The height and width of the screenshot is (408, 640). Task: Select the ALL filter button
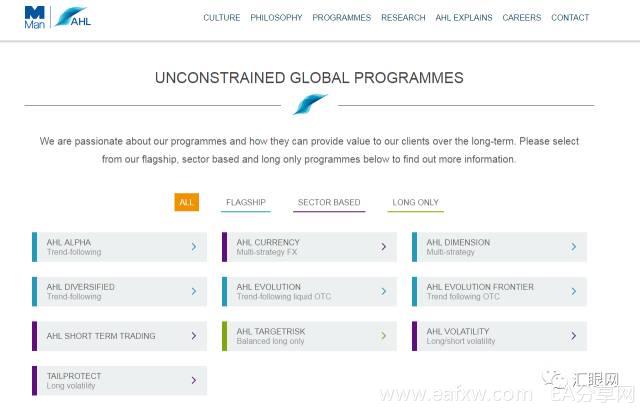click(187, 202)
